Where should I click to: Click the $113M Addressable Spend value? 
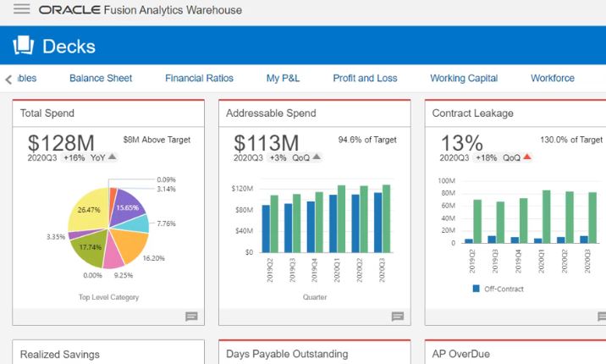[x=267, y=142]
